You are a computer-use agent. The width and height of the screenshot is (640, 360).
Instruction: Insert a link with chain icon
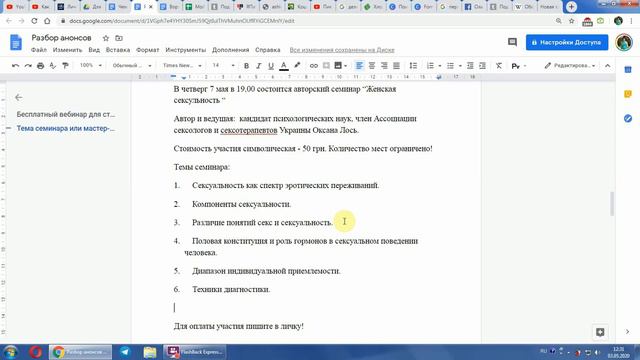click(x=313, y=66)
